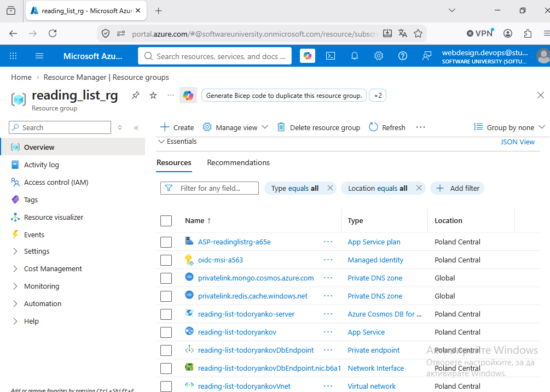The image size is (550, 392).
Task: Refresh the resource list
Action: (x=387, y=127)
